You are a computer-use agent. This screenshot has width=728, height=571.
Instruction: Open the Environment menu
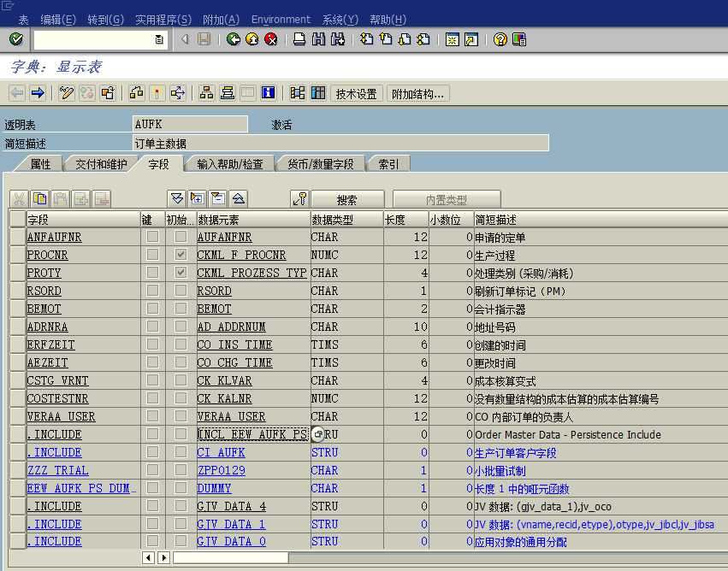[x=281, y=20]
